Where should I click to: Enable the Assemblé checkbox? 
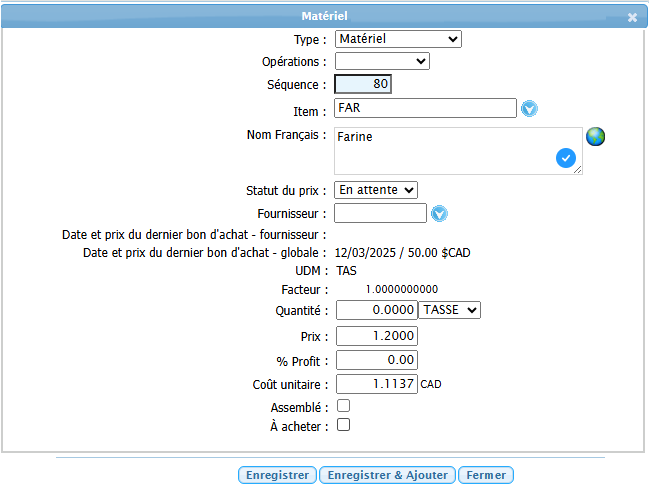click(x=343, y=406)
